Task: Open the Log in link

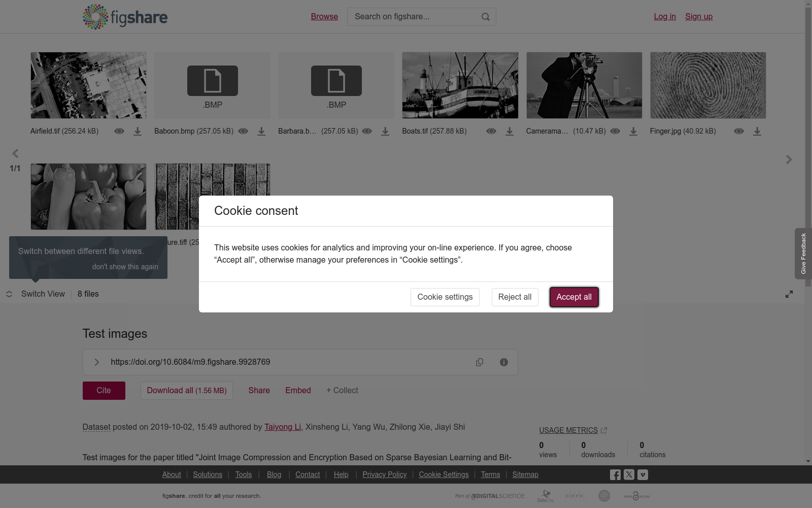Action: tap(665, 16)
